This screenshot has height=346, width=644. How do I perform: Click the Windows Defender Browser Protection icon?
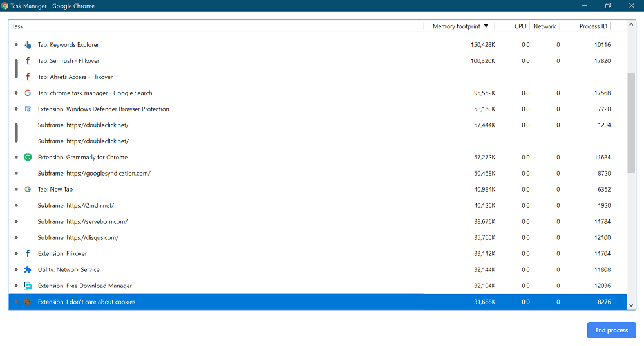[28, 109]
